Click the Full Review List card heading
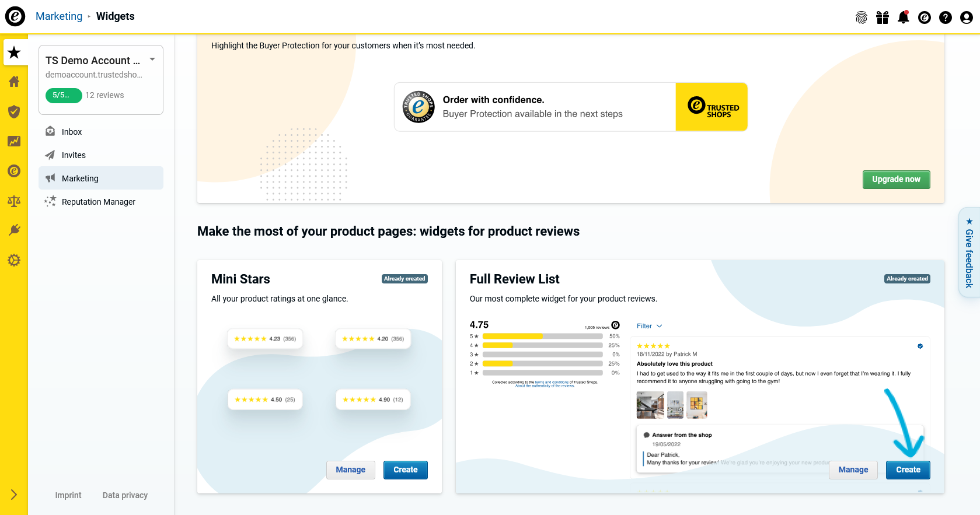The height and width of the screenshot is (515, 980). tap(514, 279)
